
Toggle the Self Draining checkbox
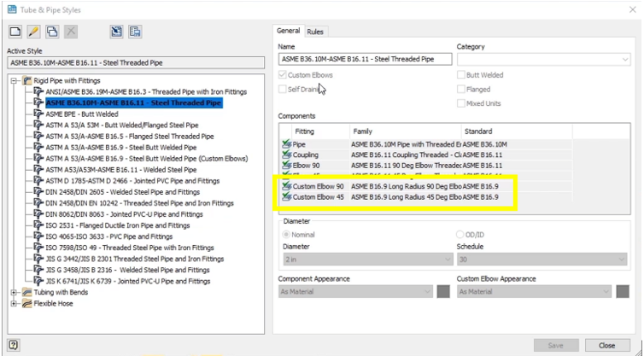(x=282, y=89)
